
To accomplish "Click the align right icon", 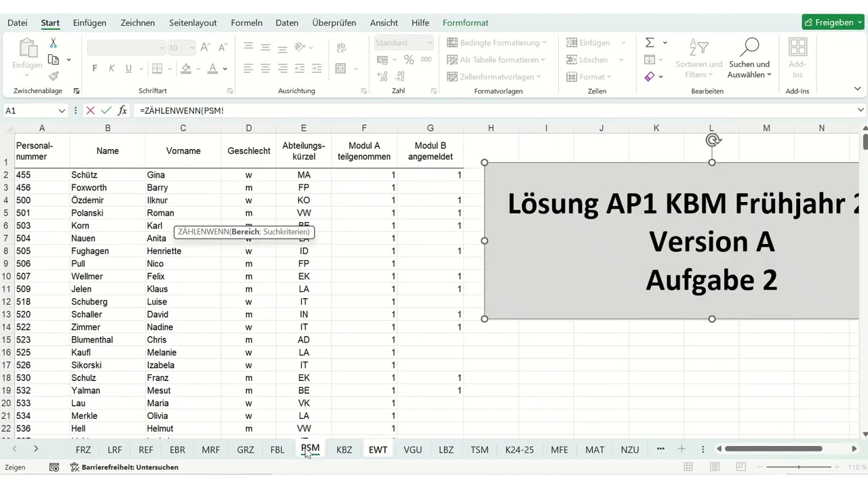I will click(283, 68).
